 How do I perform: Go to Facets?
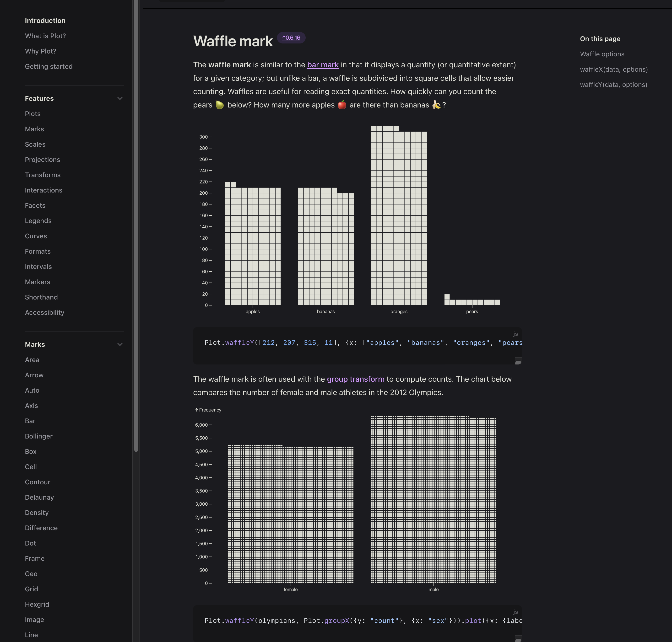(35, 205)
